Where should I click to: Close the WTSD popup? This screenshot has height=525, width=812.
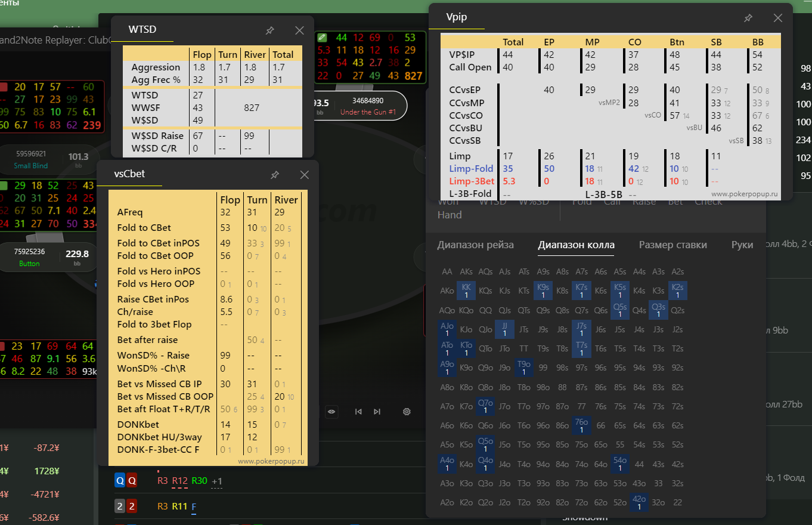coord(300,30)
